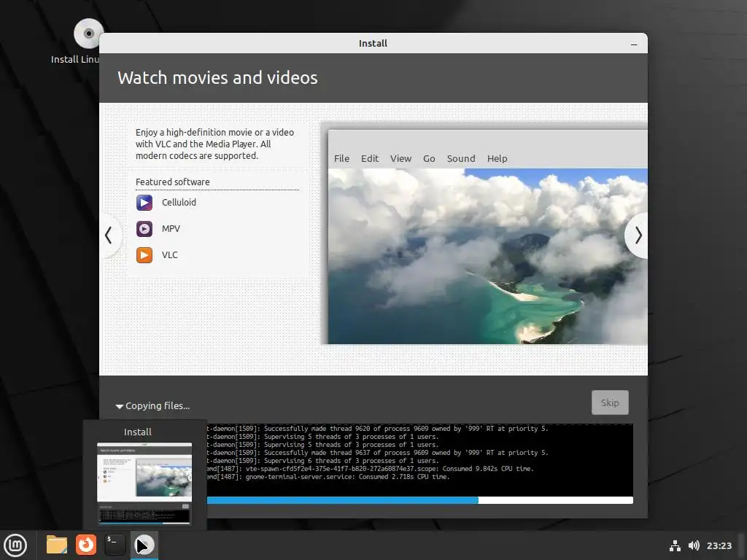
Task: Click the aerial island video image
Action: point(487,256)
